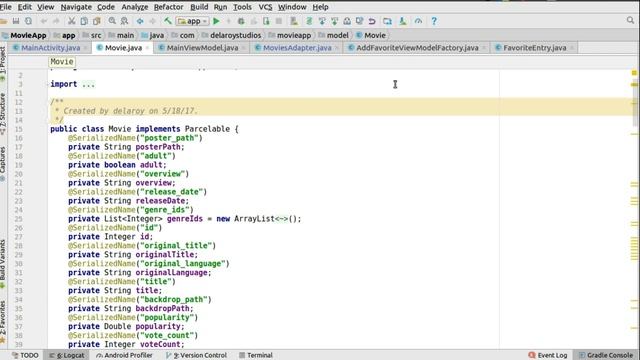Viewport: 640px width, 360px height.
Task: Open the Android Profiler tool window
Action: pos(124,355)
